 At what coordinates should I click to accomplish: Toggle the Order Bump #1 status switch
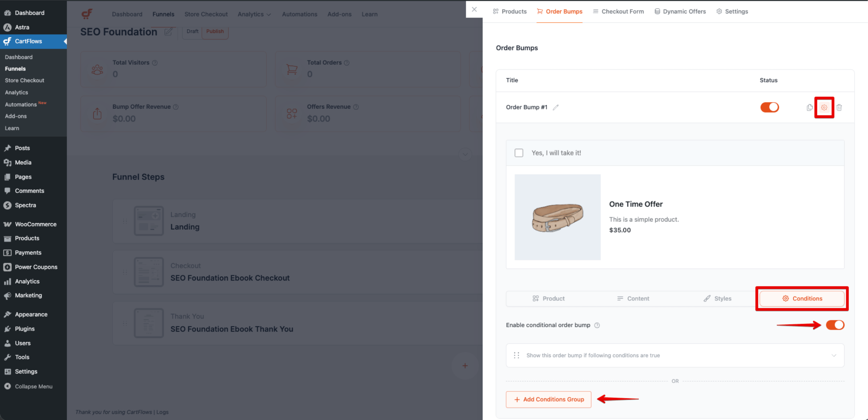[770, 107]
